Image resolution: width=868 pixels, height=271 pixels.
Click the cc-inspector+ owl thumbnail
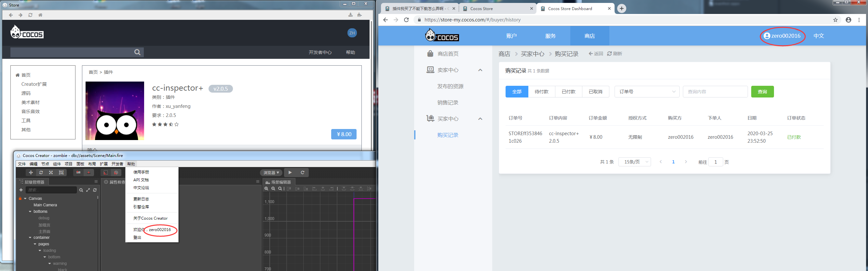click(x=115, y=111)
